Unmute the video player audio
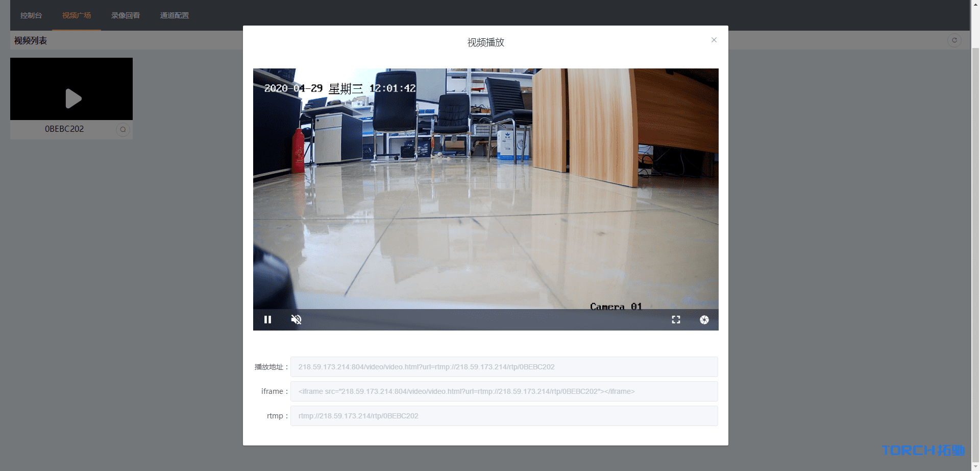 click(296, 319)
